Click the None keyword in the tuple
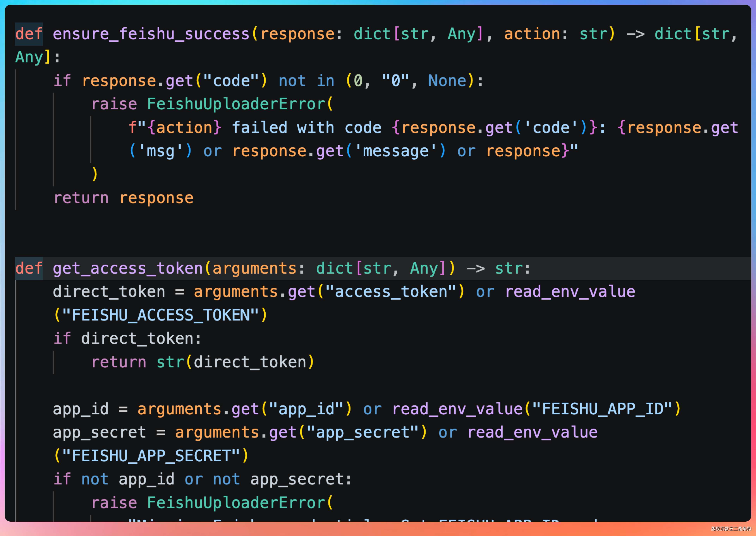This screenshot has width=756, height=536. pos(447,81)
